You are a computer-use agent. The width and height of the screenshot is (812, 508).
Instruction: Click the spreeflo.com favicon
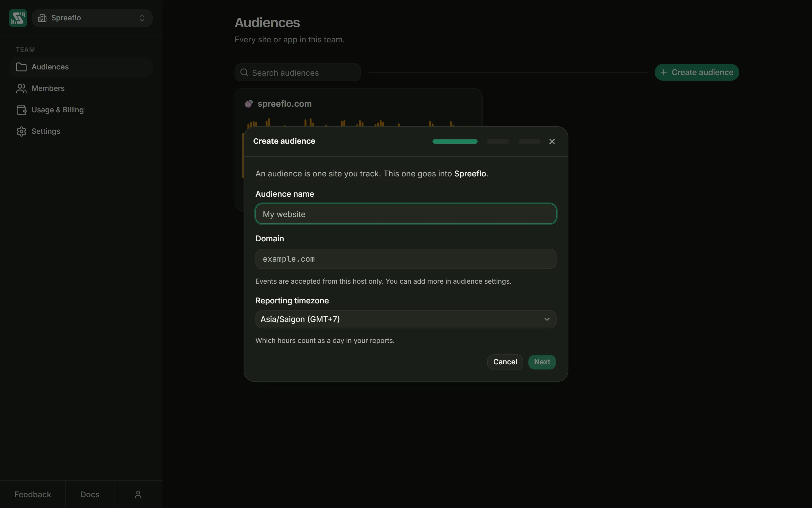249,104
